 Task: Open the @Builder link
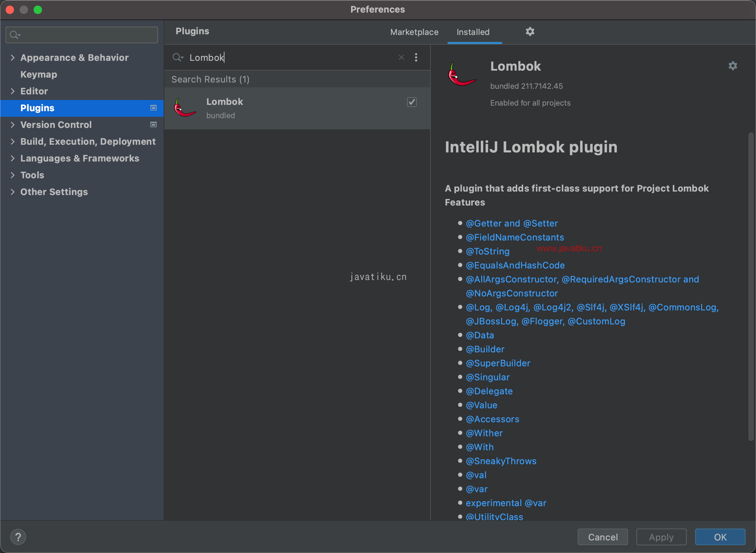pos(485,349)
